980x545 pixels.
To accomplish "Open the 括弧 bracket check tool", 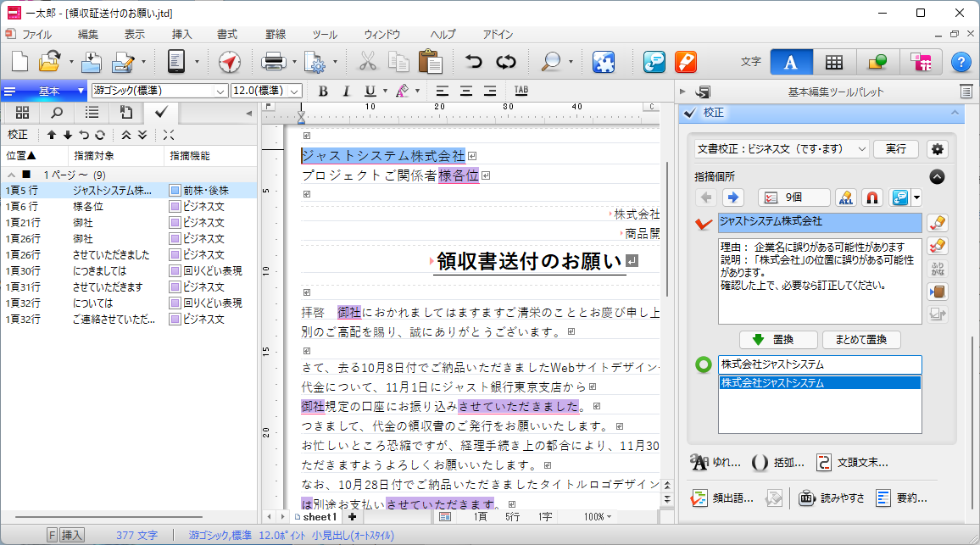I will [777, 463].
